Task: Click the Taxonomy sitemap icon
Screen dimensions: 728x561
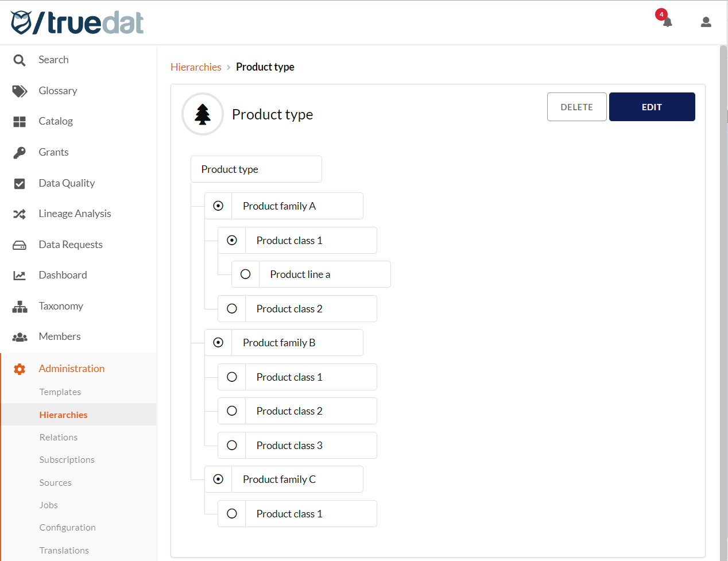Action: (x=20, y=307)
